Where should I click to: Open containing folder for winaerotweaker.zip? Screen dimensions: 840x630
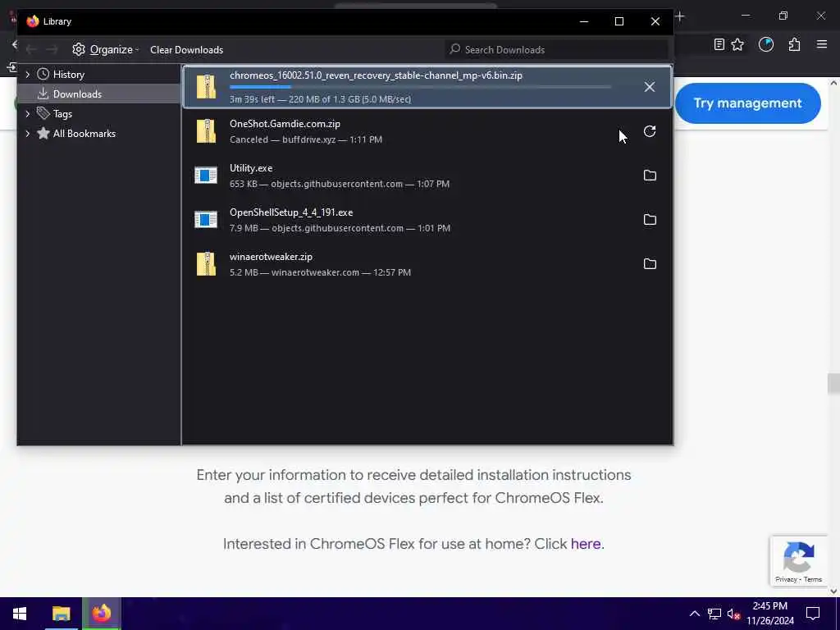click(650, 264)
